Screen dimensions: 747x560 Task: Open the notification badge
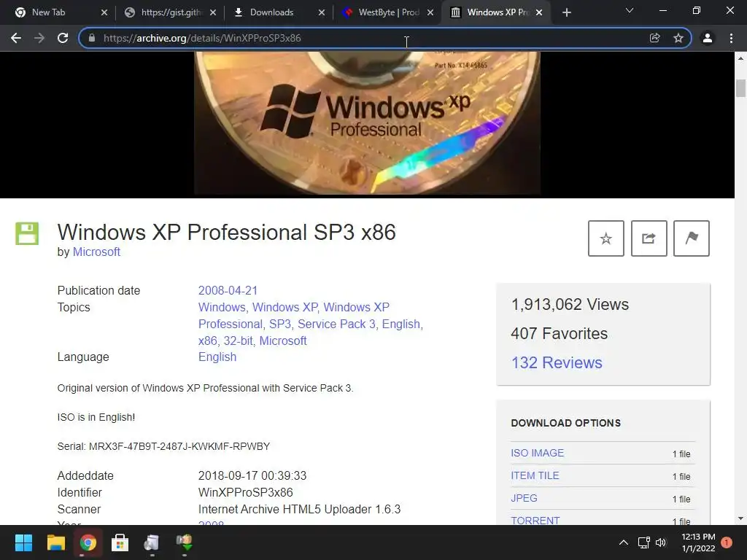[727, 542]
